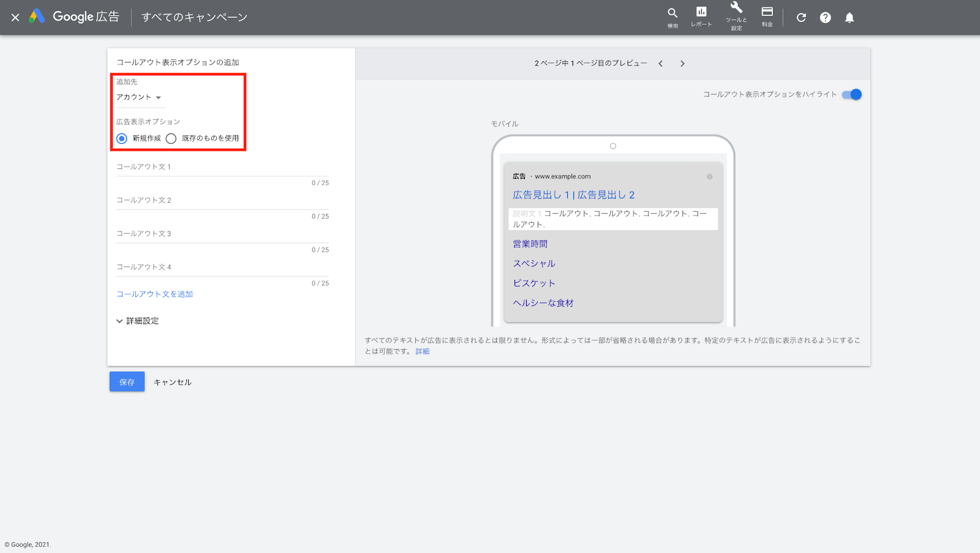Click the コールアウト文 1 input field
The image size is (980, 553).
pos(222,167)
